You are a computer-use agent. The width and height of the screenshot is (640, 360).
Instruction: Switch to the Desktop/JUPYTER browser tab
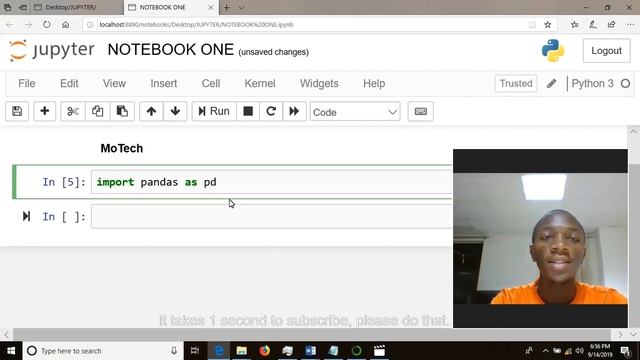[76, 7]
